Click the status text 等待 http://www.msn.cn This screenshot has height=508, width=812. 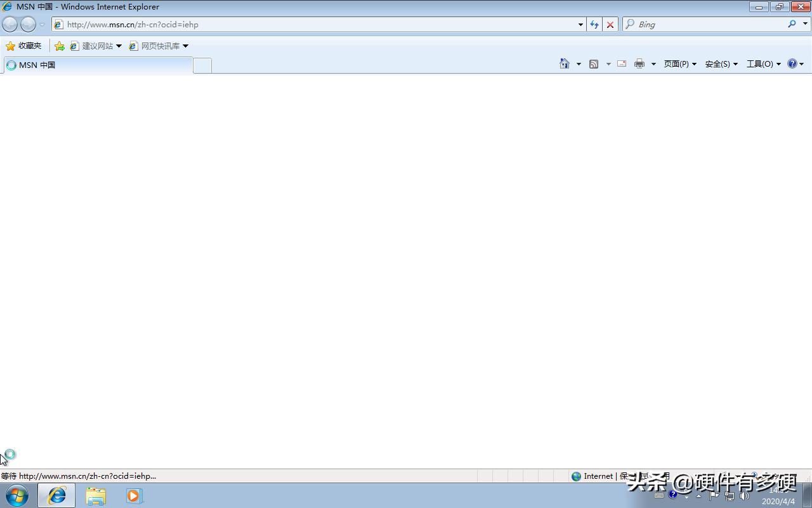click(78, 476)
